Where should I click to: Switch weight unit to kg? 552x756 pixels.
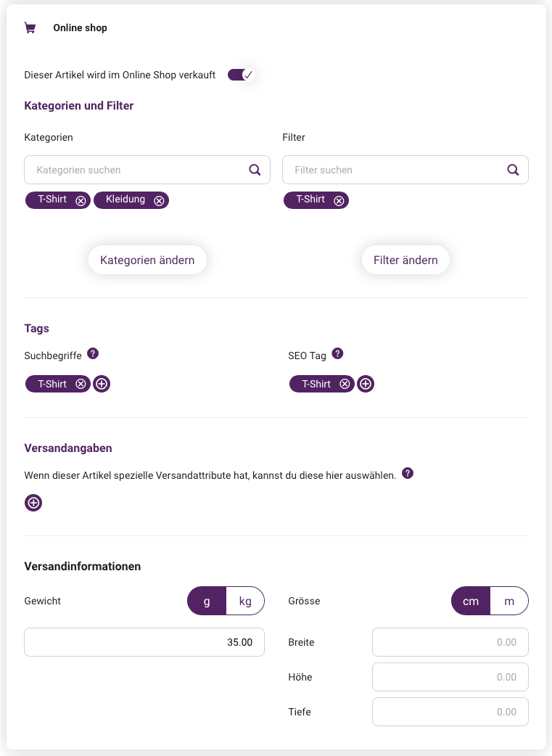(245, 601)
